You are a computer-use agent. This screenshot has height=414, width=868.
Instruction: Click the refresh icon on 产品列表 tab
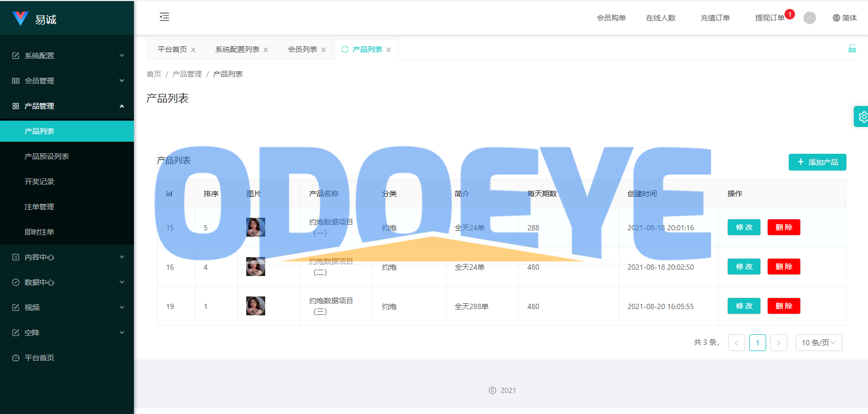(x=345, y=49)
